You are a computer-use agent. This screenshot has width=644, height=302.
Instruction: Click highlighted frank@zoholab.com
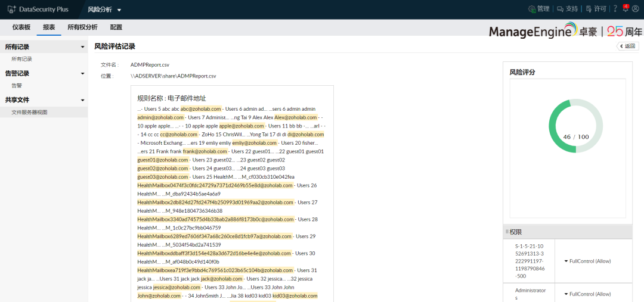click(205, 151)
